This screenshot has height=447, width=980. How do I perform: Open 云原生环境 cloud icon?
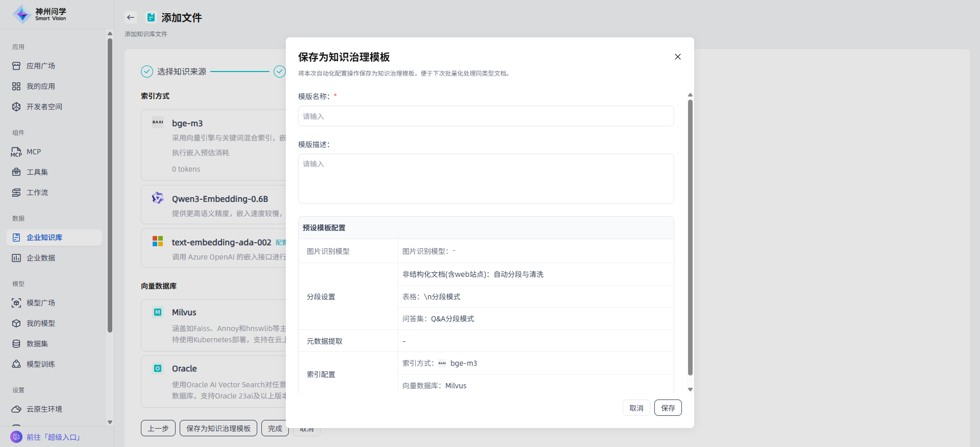[x=16, y=409]
